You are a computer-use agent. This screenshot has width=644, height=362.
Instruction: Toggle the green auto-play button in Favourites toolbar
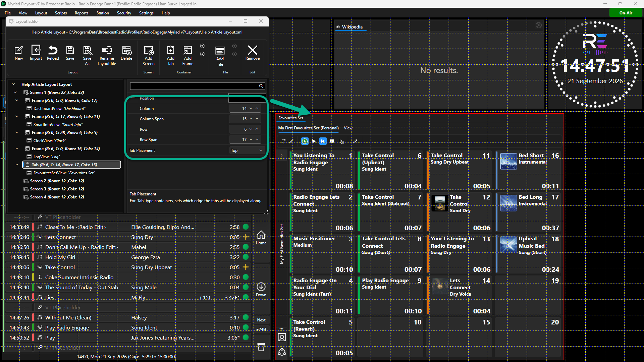[x=305, y=141]
